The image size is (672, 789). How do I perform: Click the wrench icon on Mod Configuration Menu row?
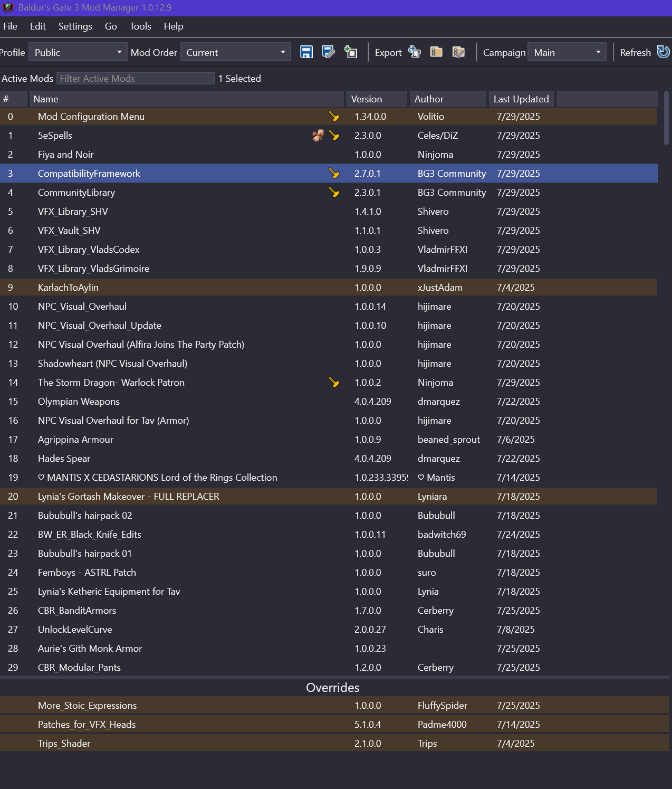[334, 116]
